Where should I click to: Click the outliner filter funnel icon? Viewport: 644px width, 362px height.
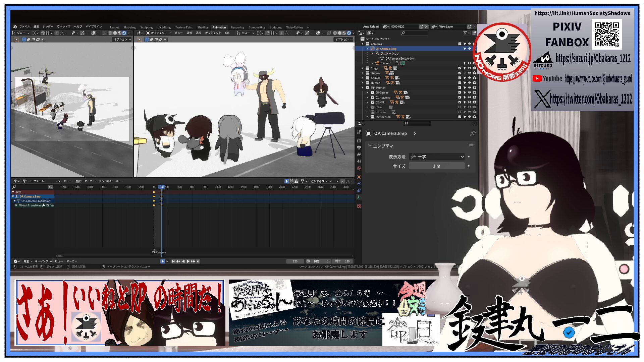pos(465,33)
